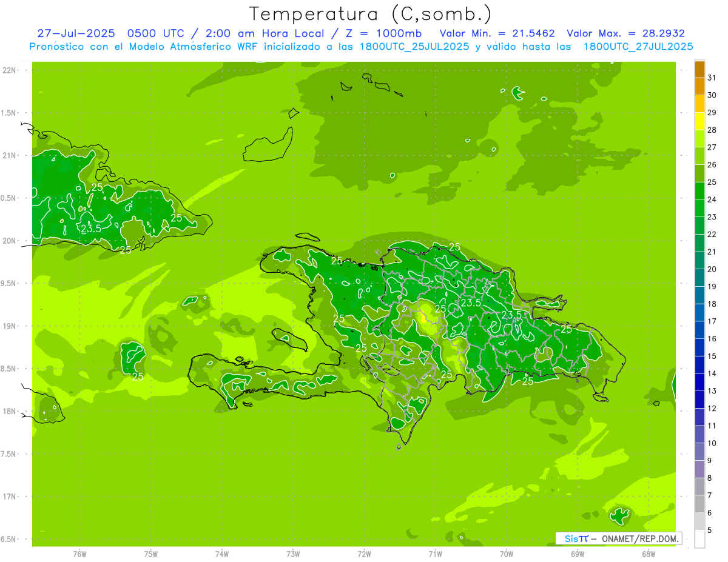
Task: Click the '74W' longitude axis label
Action: 222,554
